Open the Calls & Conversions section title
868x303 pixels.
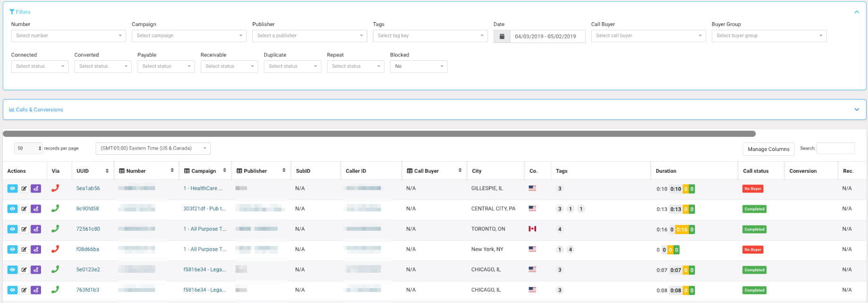coord(40,109)
